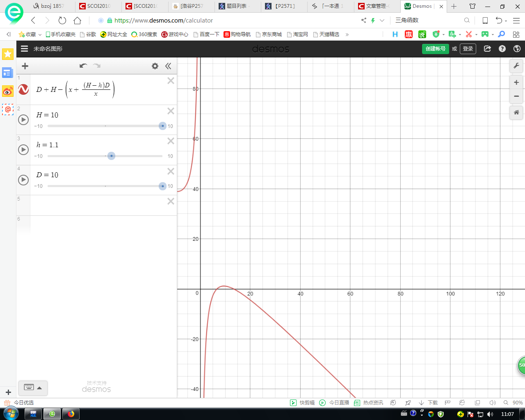525x420 pixels.
Task: Play the H slider animation
Action: coord(23,120)
